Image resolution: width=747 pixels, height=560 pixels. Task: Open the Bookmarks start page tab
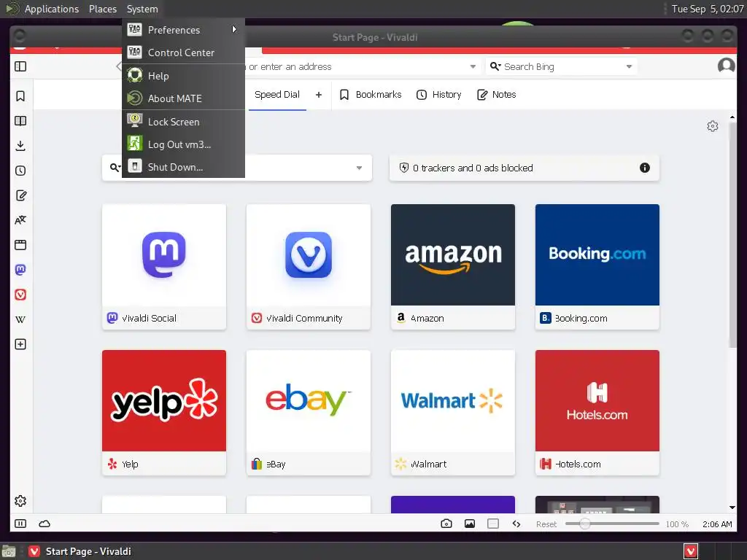pos(370,94)
